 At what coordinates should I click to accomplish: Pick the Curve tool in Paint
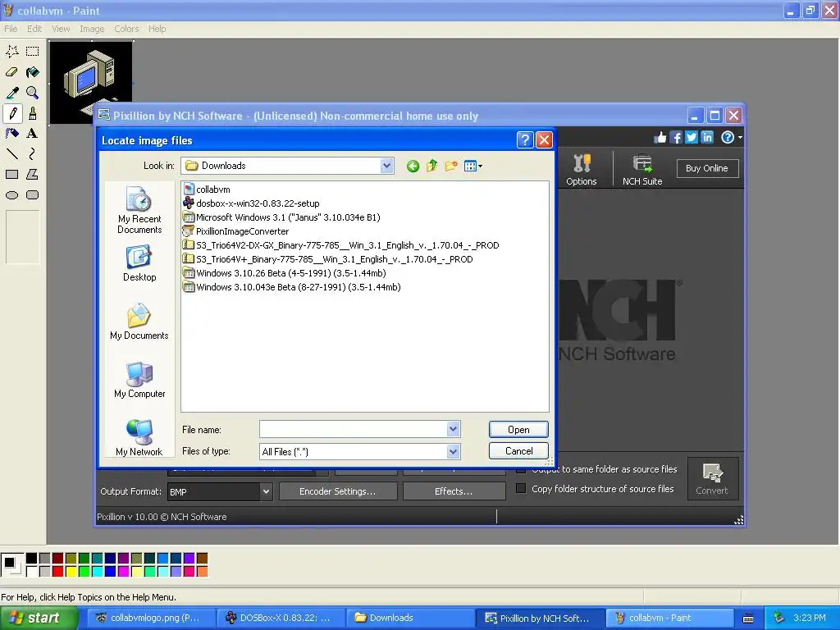tap(33, 154)
